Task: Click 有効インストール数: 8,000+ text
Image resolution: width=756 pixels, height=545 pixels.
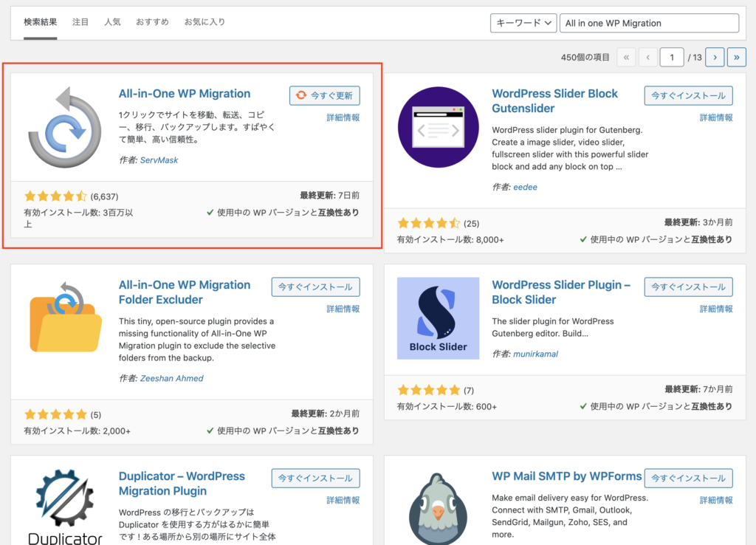Action: (x=450, y=240)
